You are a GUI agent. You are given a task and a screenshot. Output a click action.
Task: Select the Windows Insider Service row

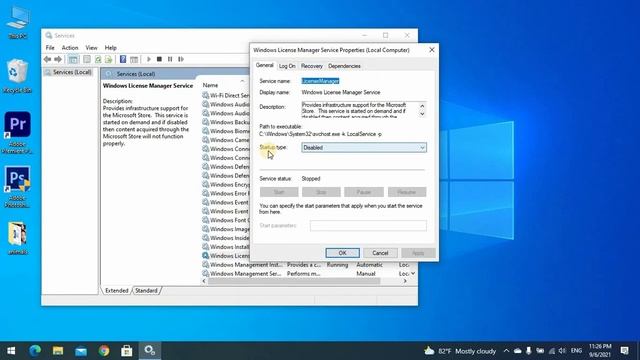coord(226,238)
